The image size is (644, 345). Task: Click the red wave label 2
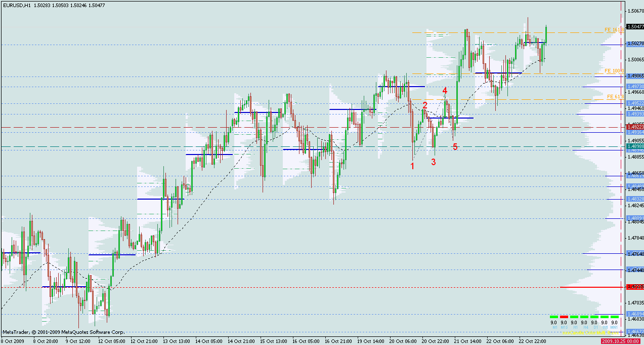point(425,105)
